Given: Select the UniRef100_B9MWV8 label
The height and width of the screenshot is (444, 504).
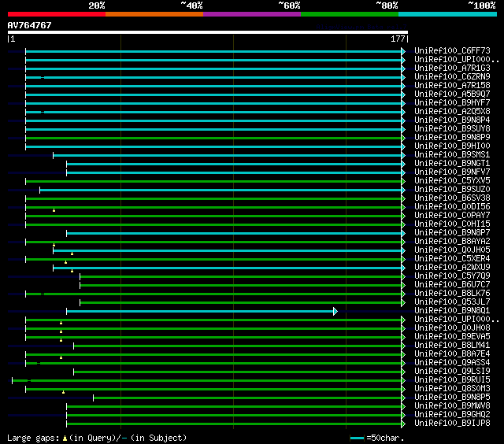Looking at the screenshot, I should pos(452,406).
